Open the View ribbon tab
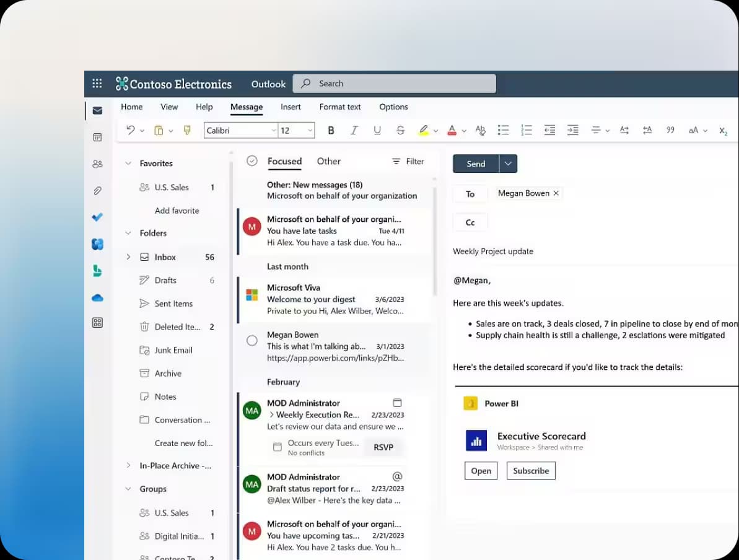This screenshot has width=739, height=560. (x=169, y=107)
